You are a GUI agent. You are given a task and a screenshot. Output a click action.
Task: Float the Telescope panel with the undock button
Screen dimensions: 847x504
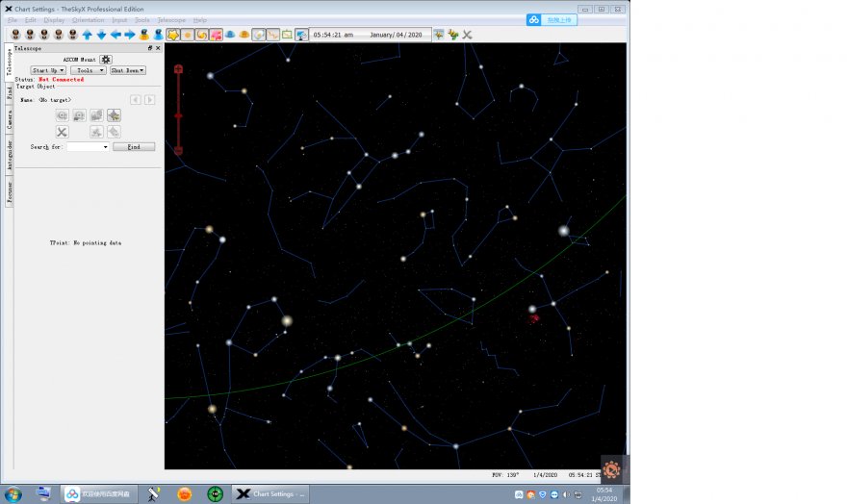(150, 48)
